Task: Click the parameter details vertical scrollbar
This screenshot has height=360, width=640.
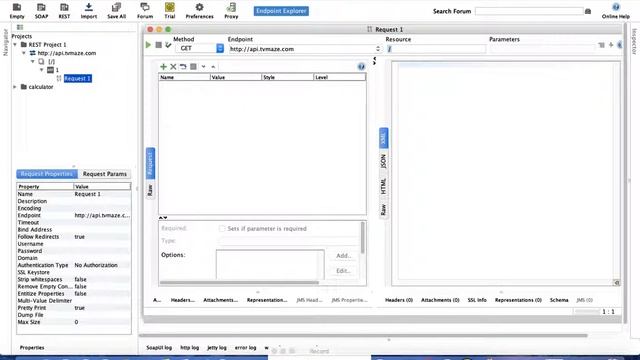Action: tap(362, 238)
